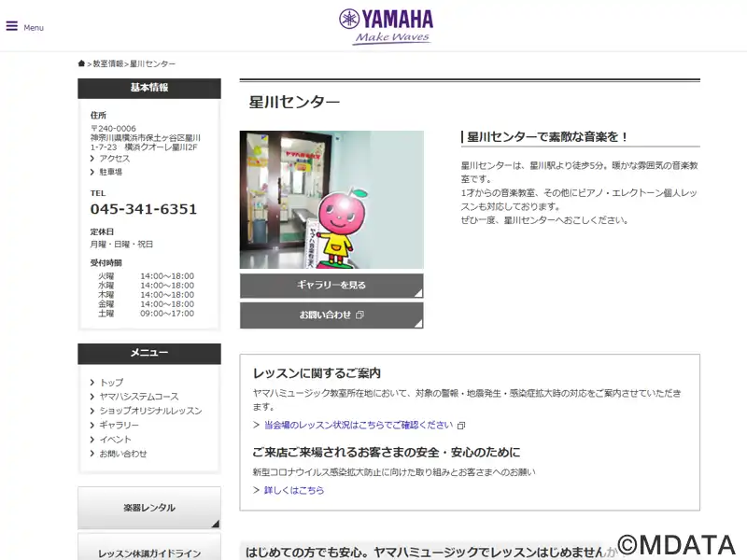
Task: Select お問い合わせ in the sidebar menu
Action: pyautogui.click(x=123, y=454)
